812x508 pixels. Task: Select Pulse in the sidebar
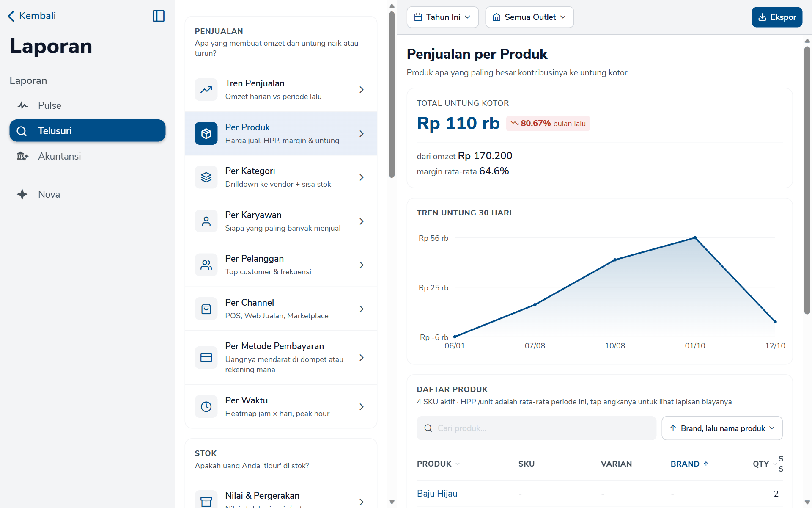pyautogui.click(x=88, y=105)
